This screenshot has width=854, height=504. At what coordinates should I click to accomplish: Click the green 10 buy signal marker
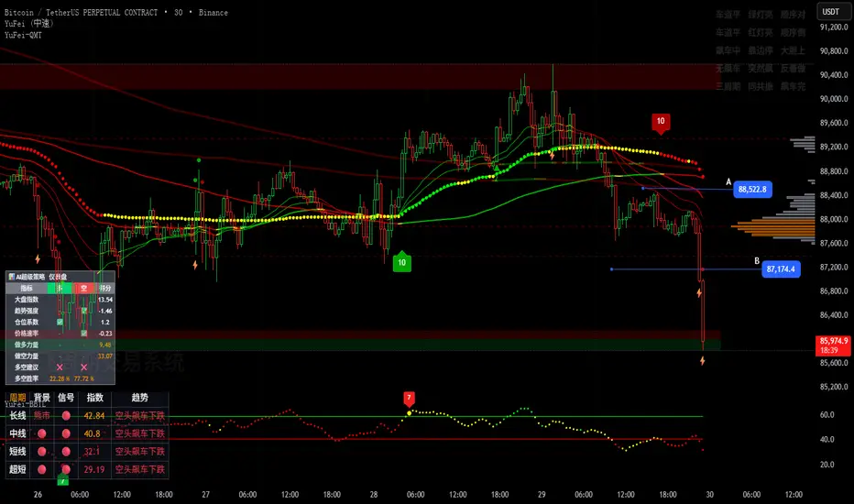[x=402, y=261]
